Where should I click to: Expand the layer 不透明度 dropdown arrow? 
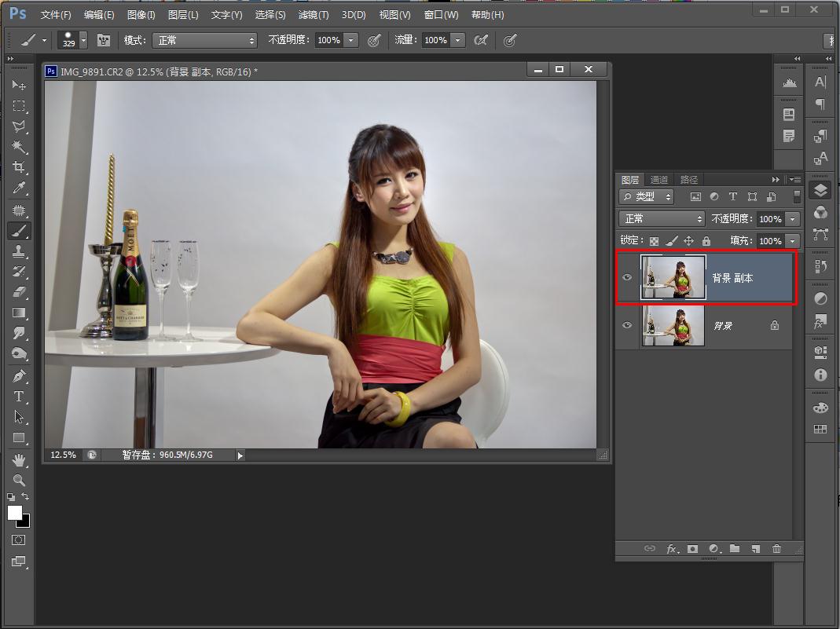coord(793,219)
